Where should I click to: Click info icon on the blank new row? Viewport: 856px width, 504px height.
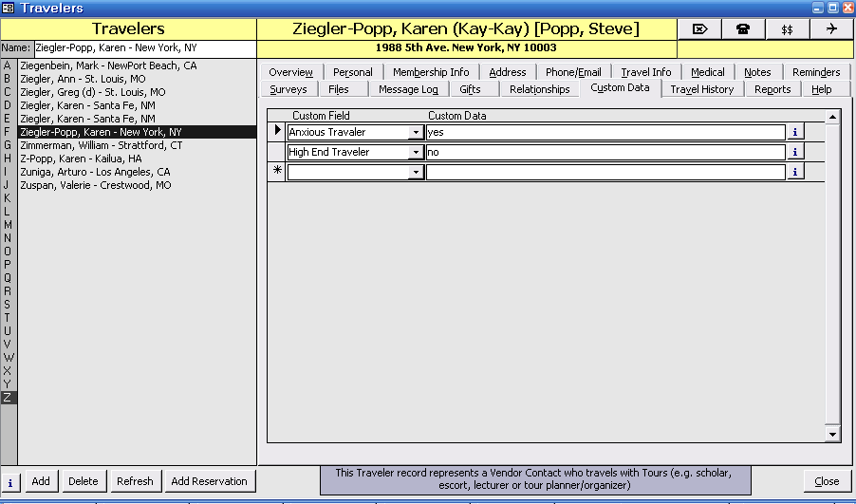[x=795, y=172]
